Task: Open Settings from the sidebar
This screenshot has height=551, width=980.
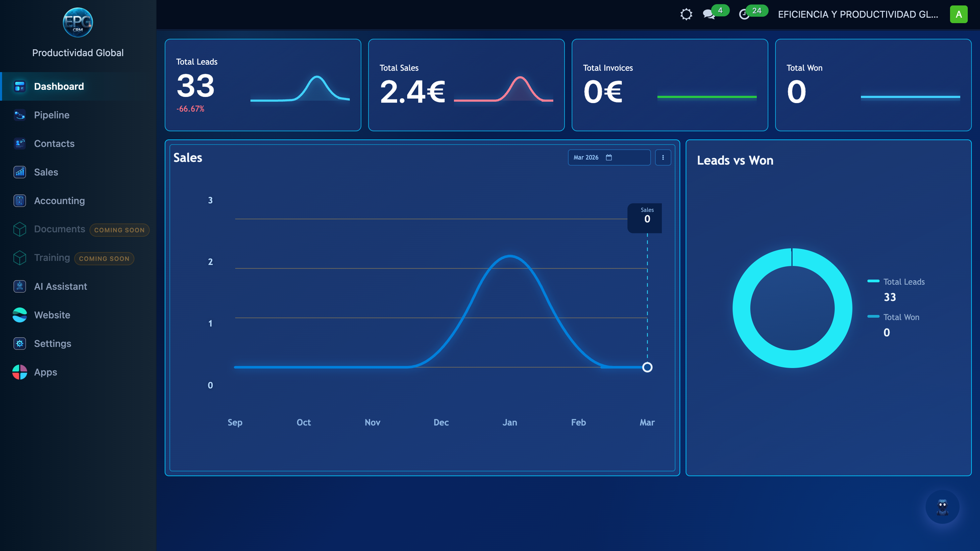Action: pos(52,344)
